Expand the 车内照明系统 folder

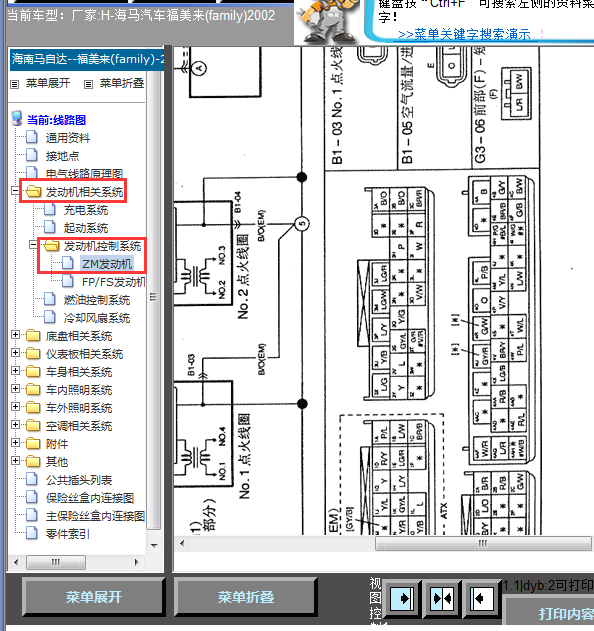point(15,388)
